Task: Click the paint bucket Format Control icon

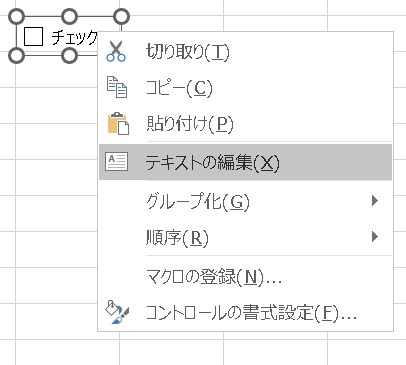Action: coord(117,312)
